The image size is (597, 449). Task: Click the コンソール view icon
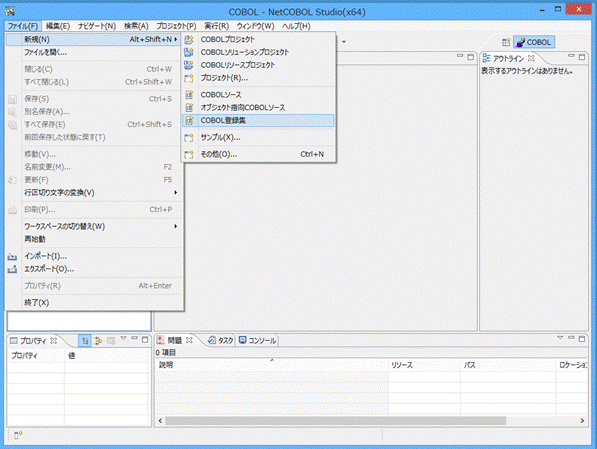pos(243,340)
